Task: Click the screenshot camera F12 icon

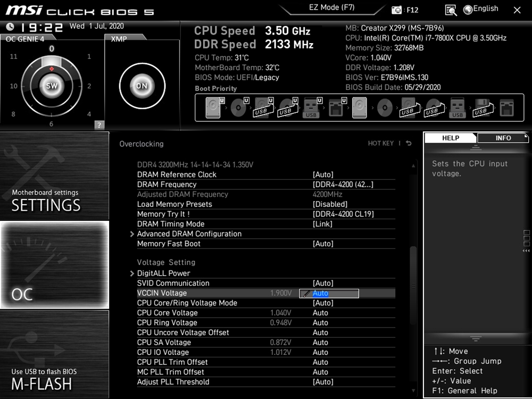Action: pyautogui.click(x=396, y=10)
